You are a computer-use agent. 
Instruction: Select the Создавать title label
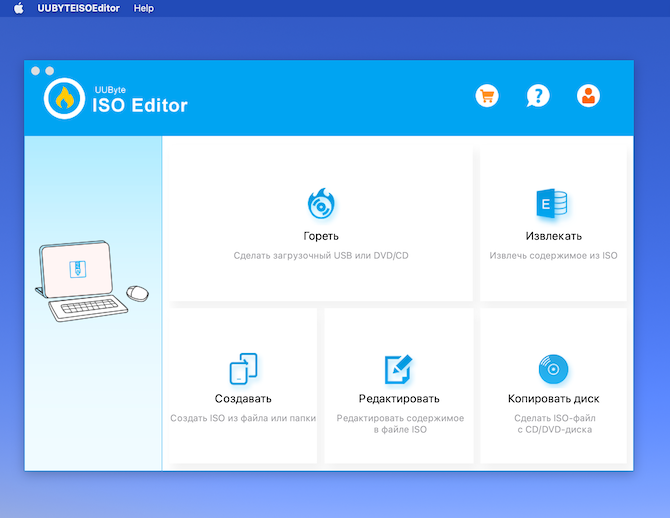243,398
